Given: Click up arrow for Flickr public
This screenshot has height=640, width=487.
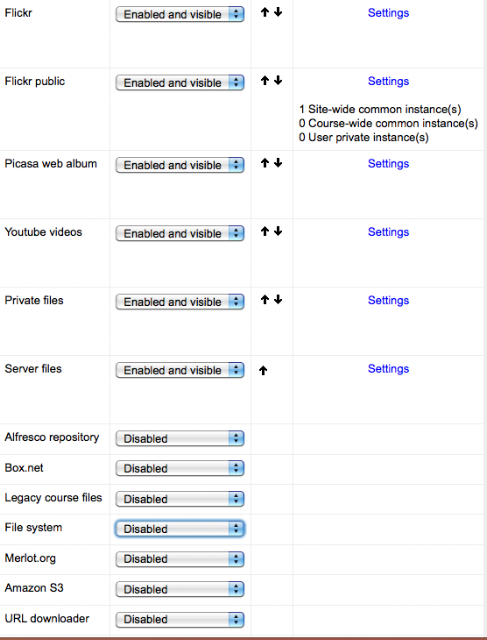Looking at the screenshot, I should click(x=265, y=80).
